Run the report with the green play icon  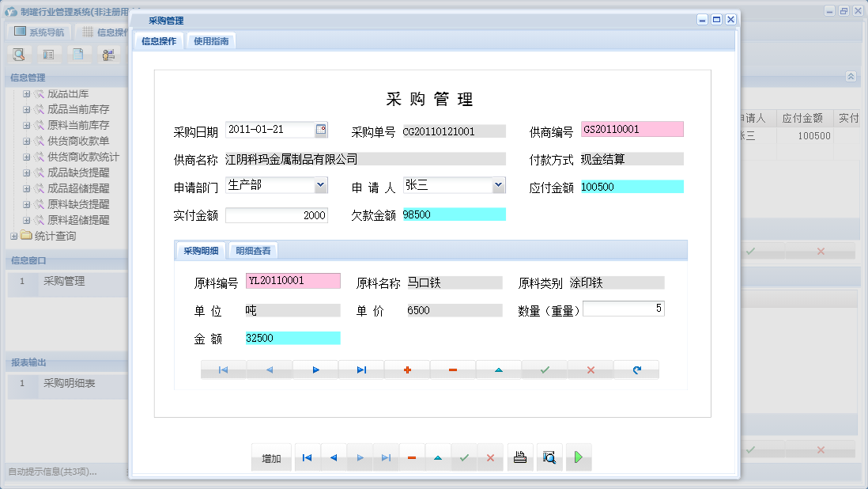[x=578, y=457]
